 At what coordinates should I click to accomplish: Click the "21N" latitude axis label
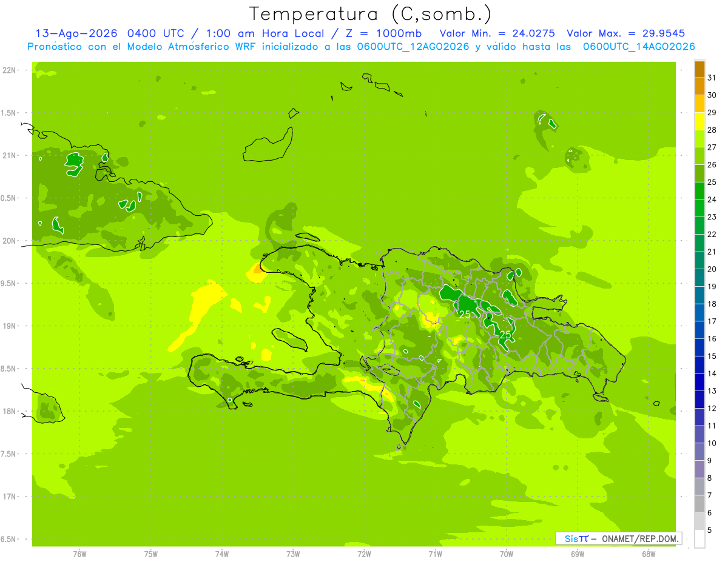(x=9, y=155)
